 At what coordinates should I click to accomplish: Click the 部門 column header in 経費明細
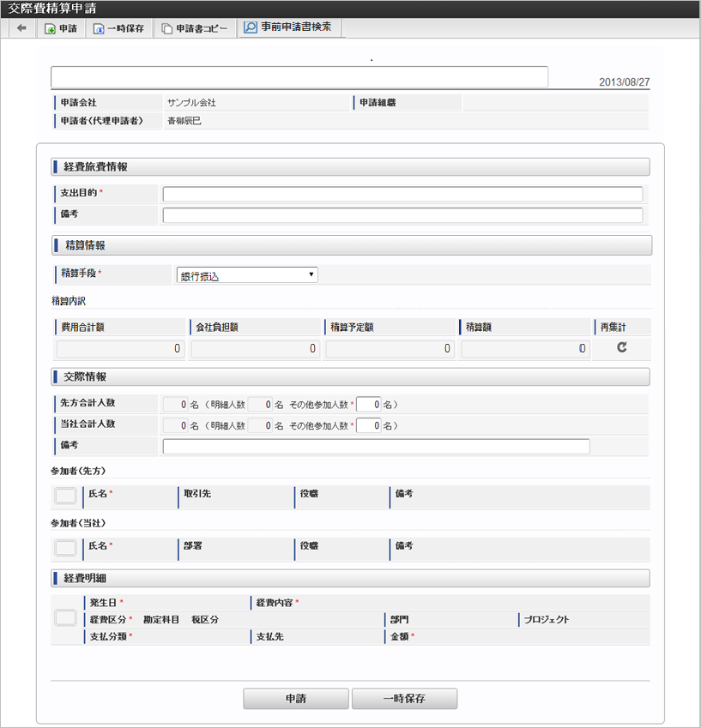pyautogui.click(x=399, y=619)
